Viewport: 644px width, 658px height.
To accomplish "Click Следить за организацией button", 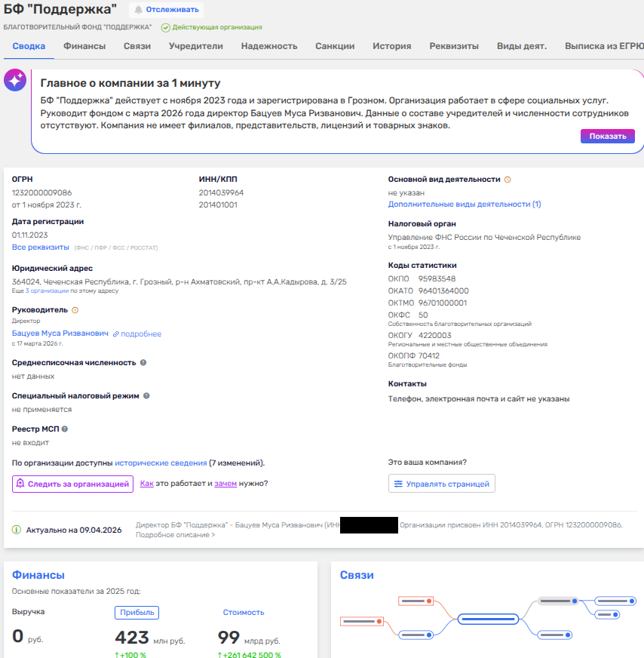I will click(72, 484).
